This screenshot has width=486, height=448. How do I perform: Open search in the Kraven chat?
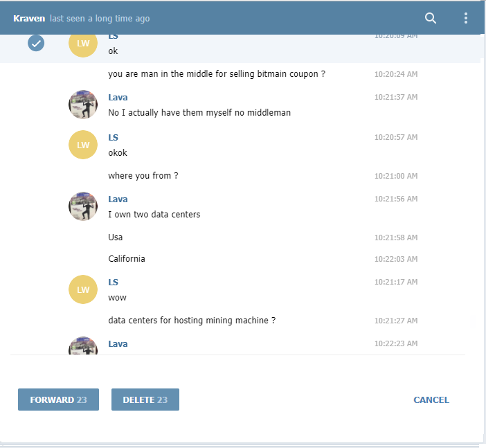point(430,18)
